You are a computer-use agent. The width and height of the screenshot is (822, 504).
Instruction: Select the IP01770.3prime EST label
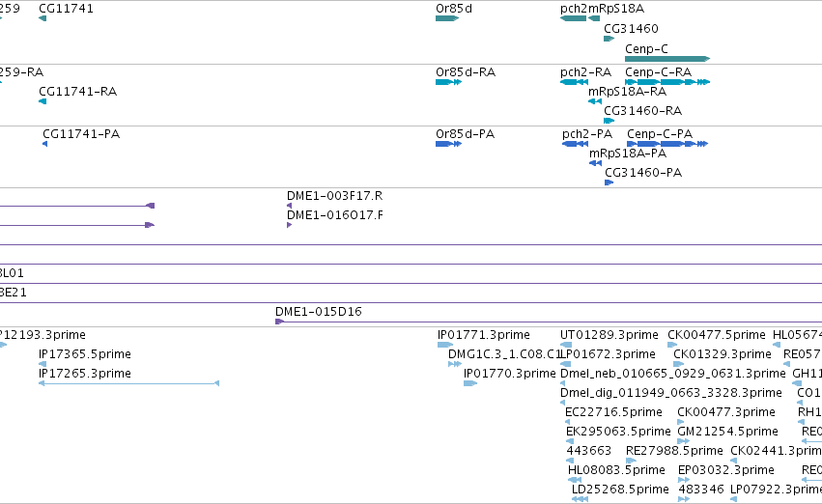click(x=510, y=373)
